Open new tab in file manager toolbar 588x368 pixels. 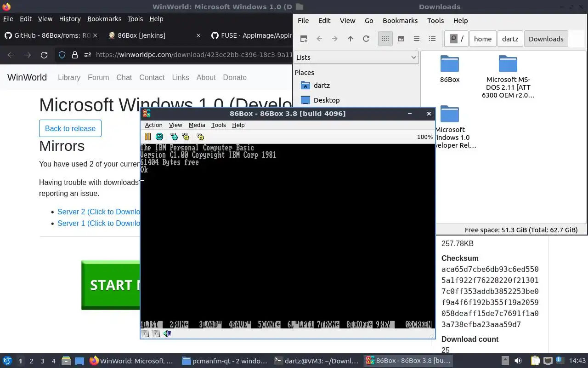point(304,39)
